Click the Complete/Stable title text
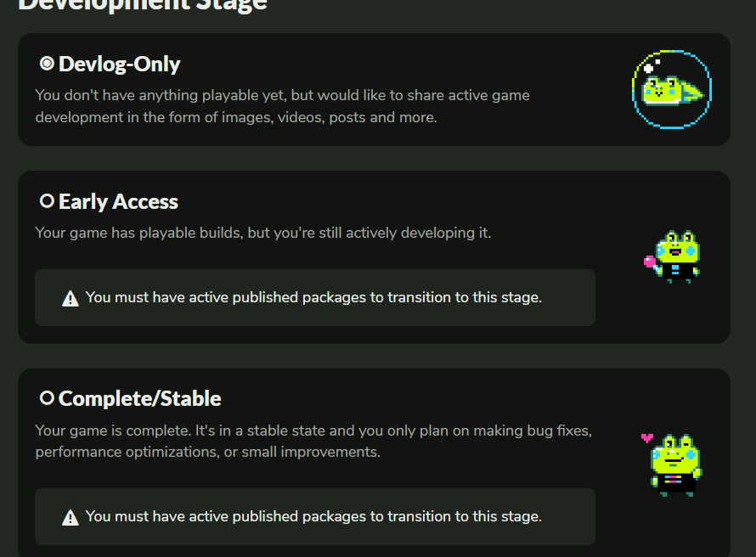 click(x=139, y=398)
